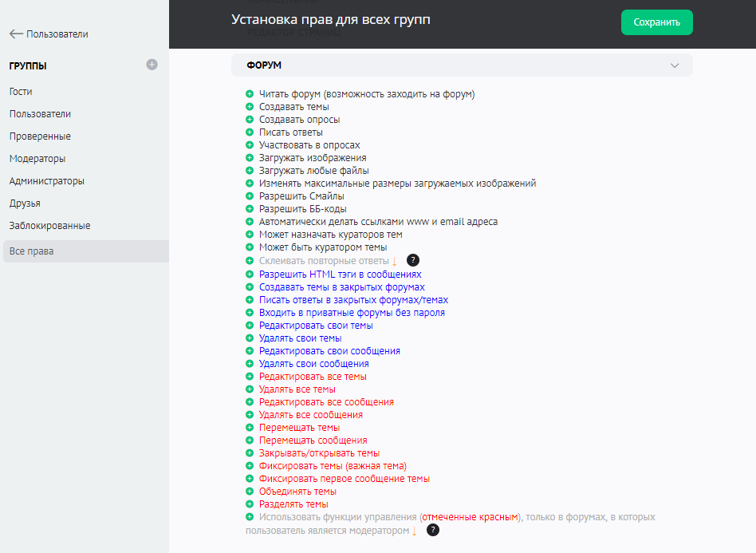Click green plus icon for Загружать изображения
Screen dimensions: 756x553
pyautogui.click(x=250, y=158)
